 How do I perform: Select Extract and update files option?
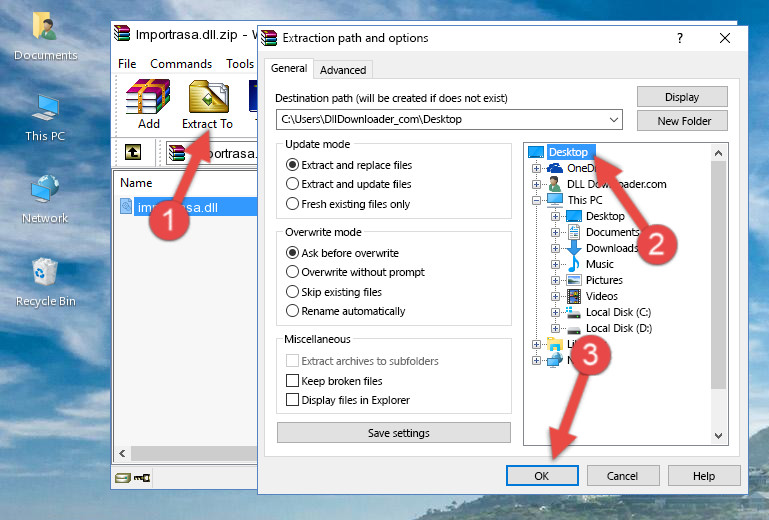[x=349, y=184]
